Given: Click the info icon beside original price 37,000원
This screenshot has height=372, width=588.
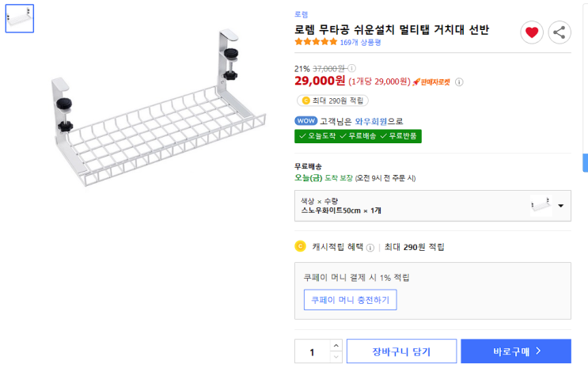Looking at the screenshot, I should [352, 69].
